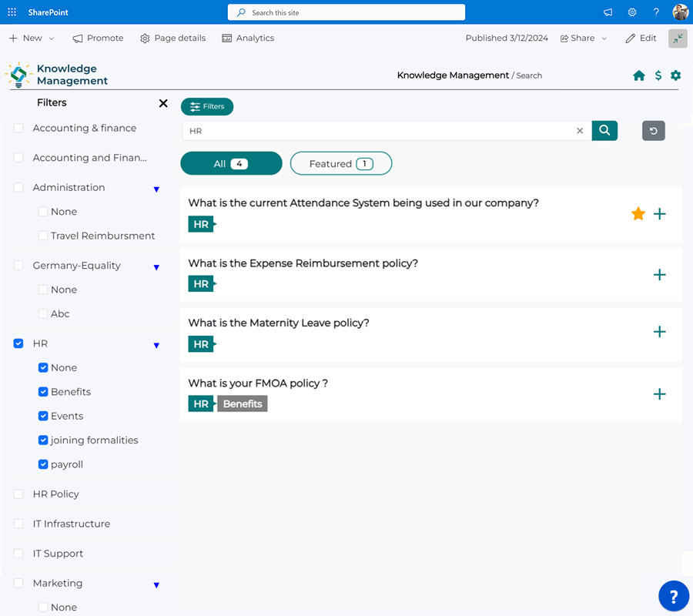Open the blue help circle at bottom right
The height and width of the screenshot is (616, 693).
pyautogui.click(x=674, y=596)
